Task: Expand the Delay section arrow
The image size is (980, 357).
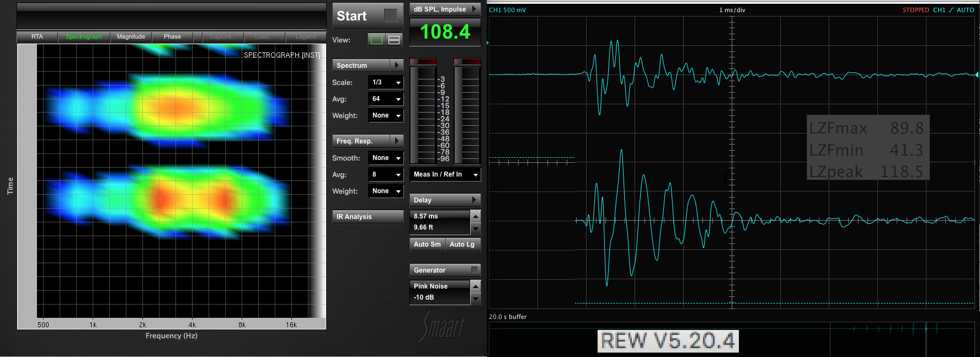Action: (x=475, y=200)
